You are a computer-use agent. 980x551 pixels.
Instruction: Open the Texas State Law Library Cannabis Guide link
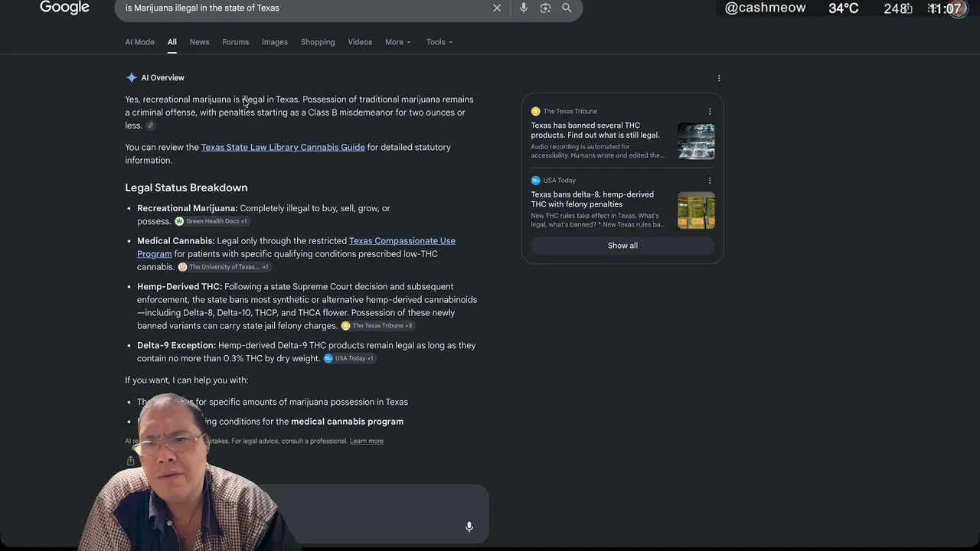point(283,148)
